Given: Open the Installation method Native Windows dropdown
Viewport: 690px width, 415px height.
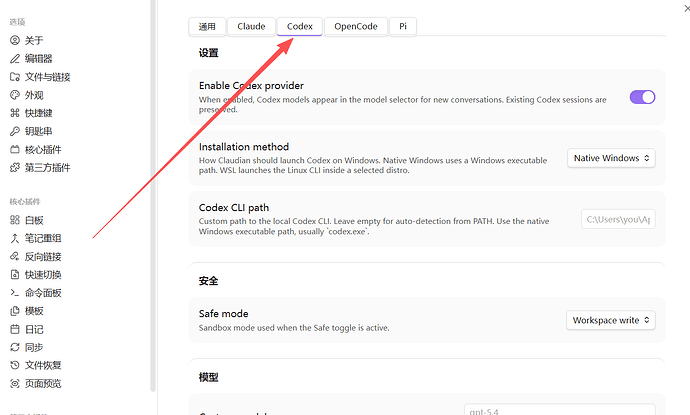Looking at the screenshot, I should 611,158.
